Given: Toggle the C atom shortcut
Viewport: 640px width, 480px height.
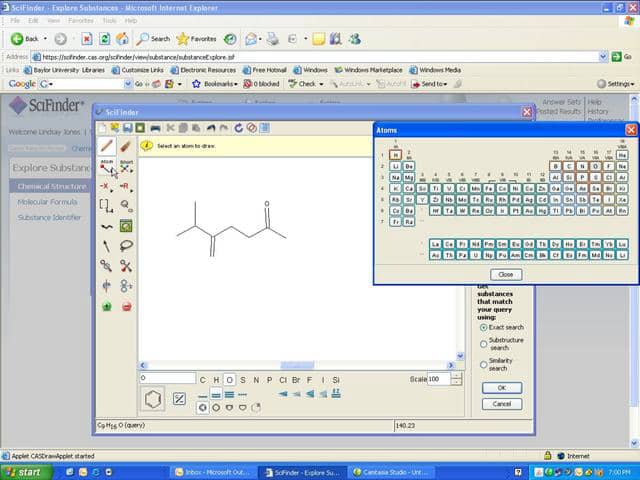Looking at the screenshot, I should (202, 380).
